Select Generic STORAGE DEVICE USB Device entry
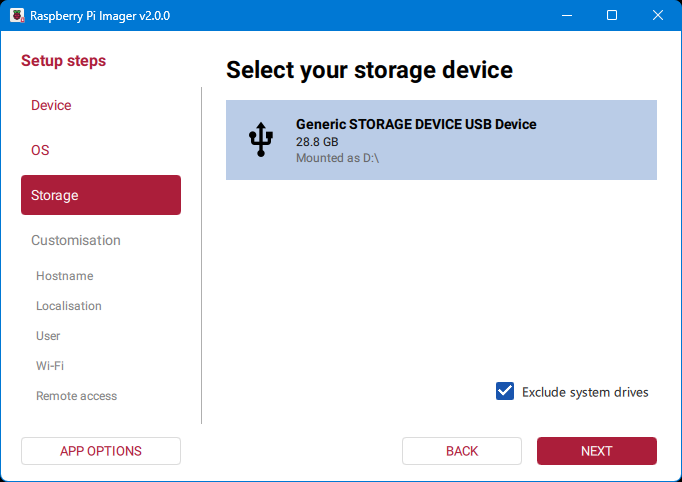The image size is (682, 482). pos(441,140)
